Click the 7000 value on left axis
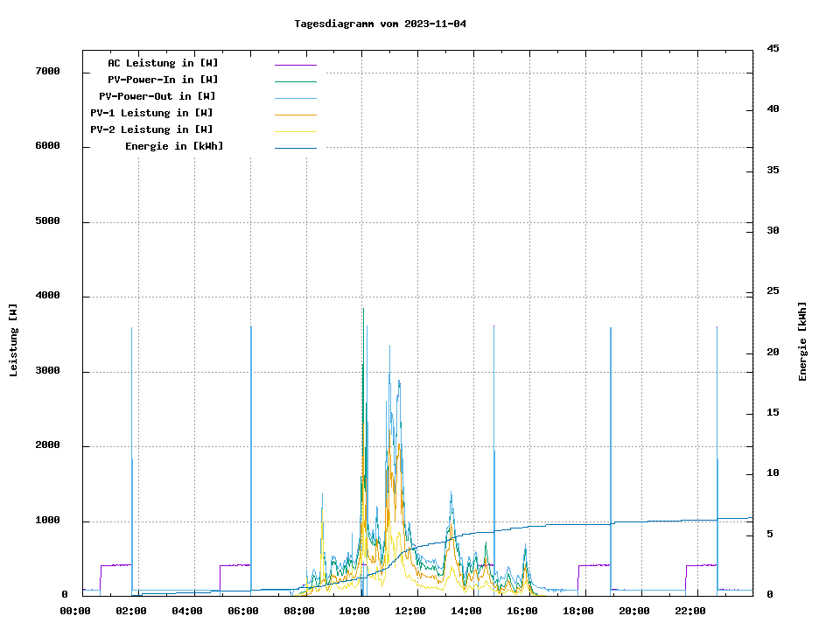Viewport: 840px width, 630px height. [47, 72]
